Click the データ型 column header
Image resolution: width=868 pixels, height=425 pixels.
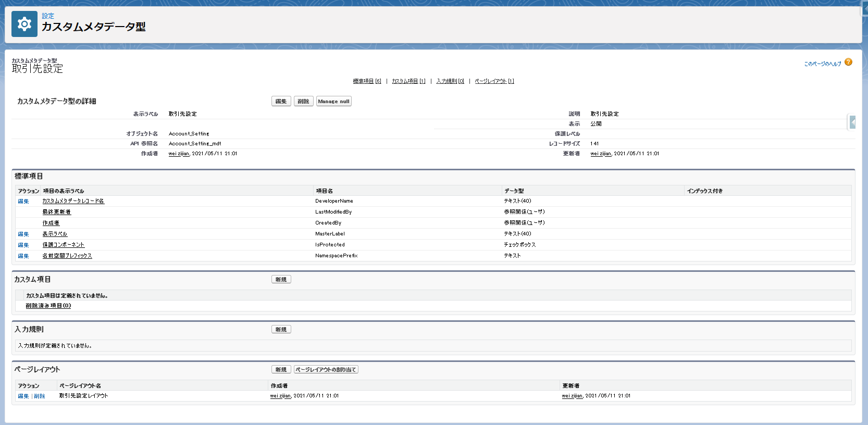[x=514, y=191]
